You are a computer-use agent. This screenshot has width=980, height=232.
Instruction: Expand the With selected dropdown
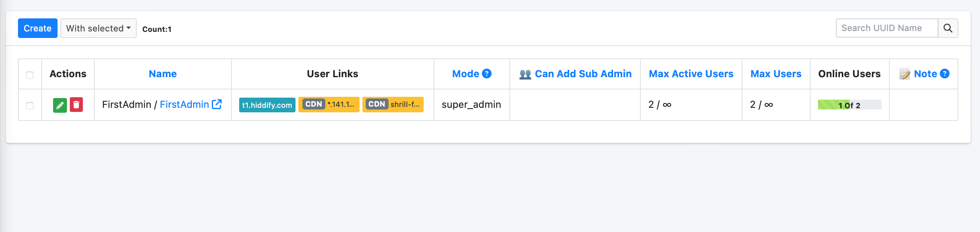tap(98, 28)
